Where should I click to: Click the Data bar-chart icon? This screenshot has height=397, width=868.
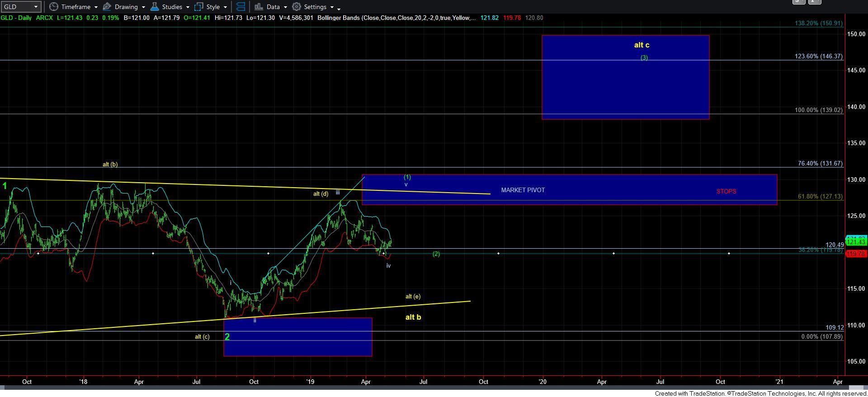tap(259, 7)
